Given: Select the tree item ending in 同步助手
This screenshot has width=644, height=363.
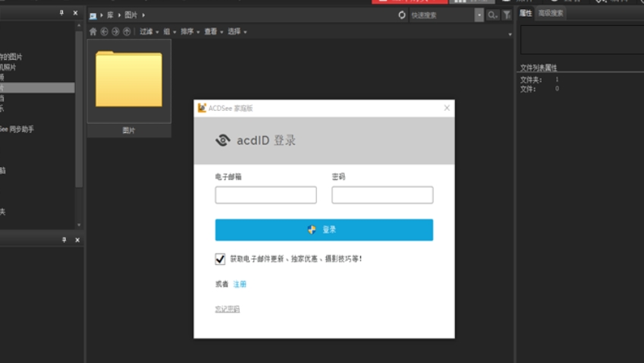Looking at the screenshot, I should coord(17,129).
